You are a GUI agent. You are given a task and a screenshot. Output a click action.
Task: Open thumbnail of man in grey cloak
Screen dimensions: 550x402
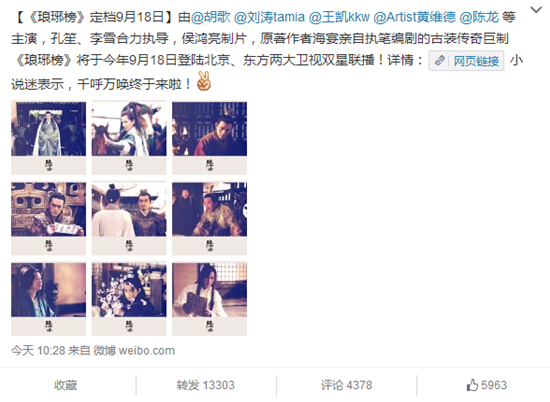[48, 138]
